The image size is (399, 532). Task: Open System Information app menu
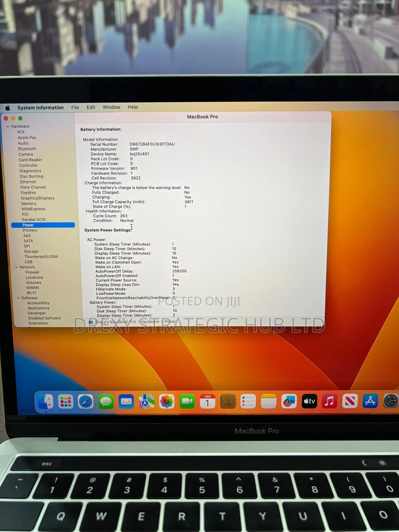point(40,108)
